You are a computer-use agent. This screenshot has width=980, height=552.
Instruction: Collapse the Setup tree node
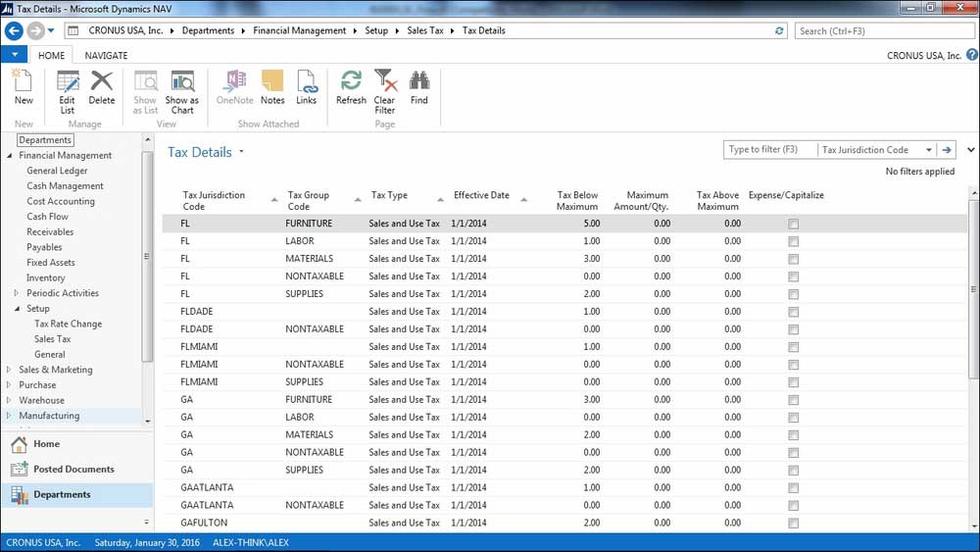pos(17,309)
